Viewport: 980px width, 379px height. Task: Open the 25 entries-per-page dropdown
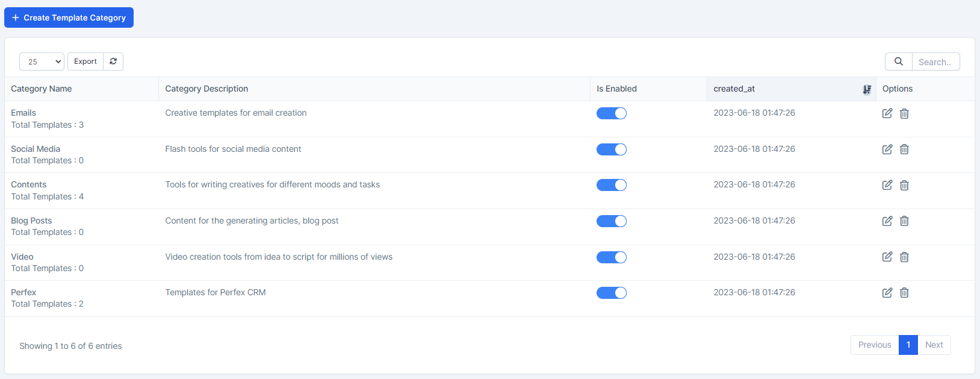click(42, 61)
